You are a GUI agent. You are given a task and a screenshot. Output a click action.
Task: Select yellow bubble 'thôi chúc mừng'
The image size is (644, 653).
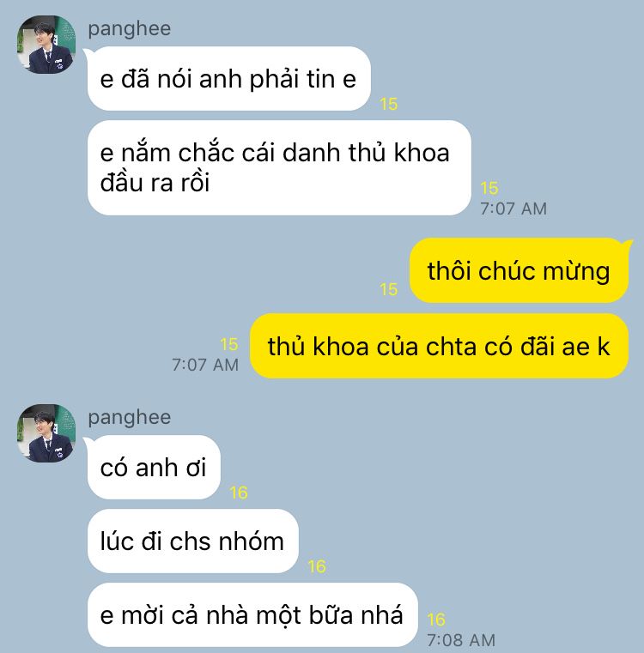(519, 270)
